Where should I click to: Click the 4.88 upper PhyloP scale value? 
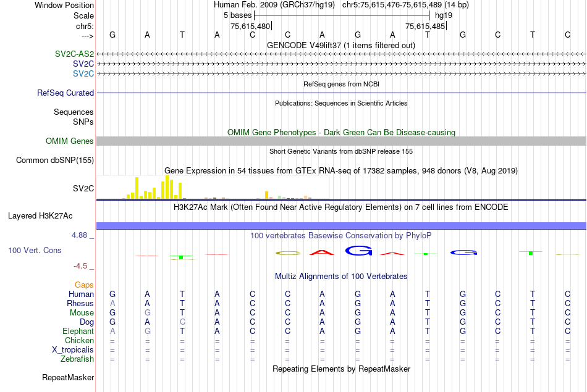(79, 235)
